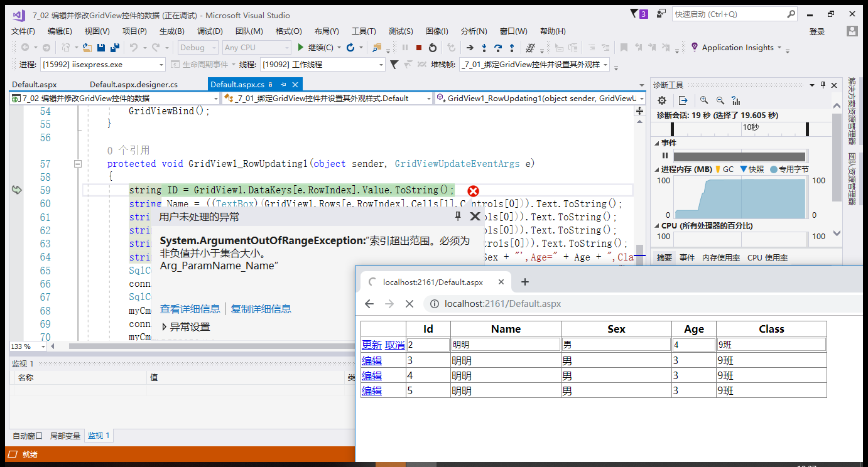The image size is (868, 467).
Task: Click 查看详细信息 link in exception popup
Action: 190,309
